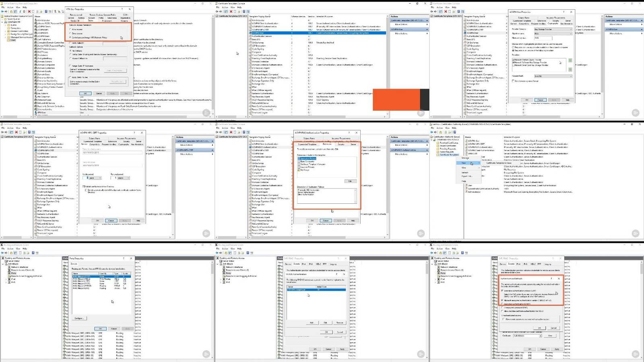The image size is (644, 362).
Task: Click Certificate Templates folder icon in certsrv tree
Action: 438,155
